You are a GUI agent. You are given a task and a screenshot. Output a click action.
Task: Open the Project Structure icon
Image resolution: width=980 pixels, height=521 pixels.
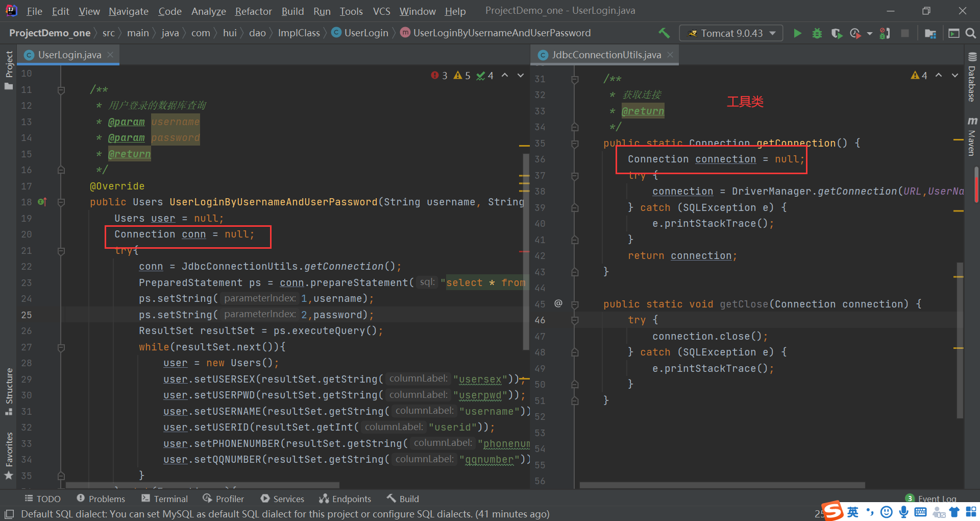coord(930,33)
